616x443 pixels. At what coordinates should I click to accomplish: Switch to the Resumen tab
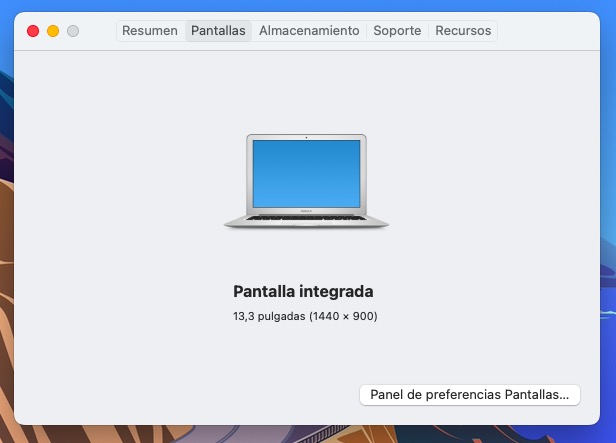tap(150, 31)
